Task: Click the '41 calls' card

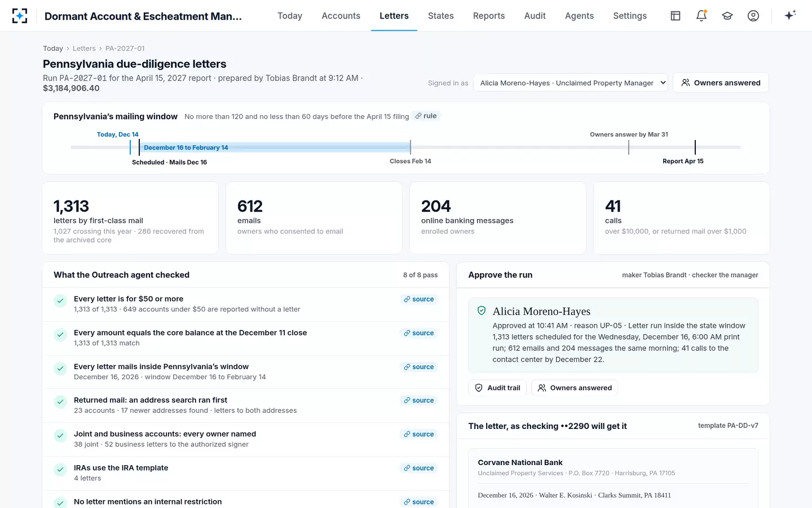Action: coord(682,218)
